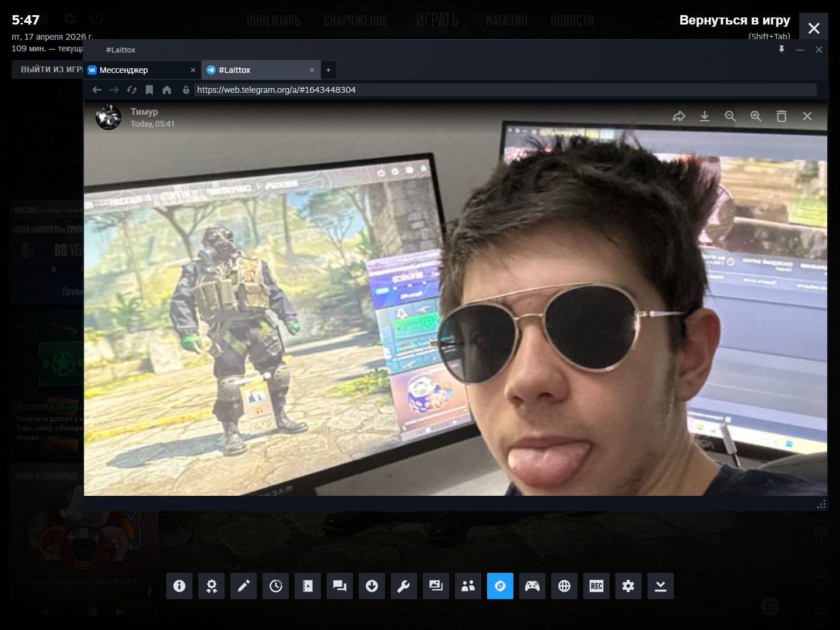Open Тимур's avatar in the viewer

108,117
